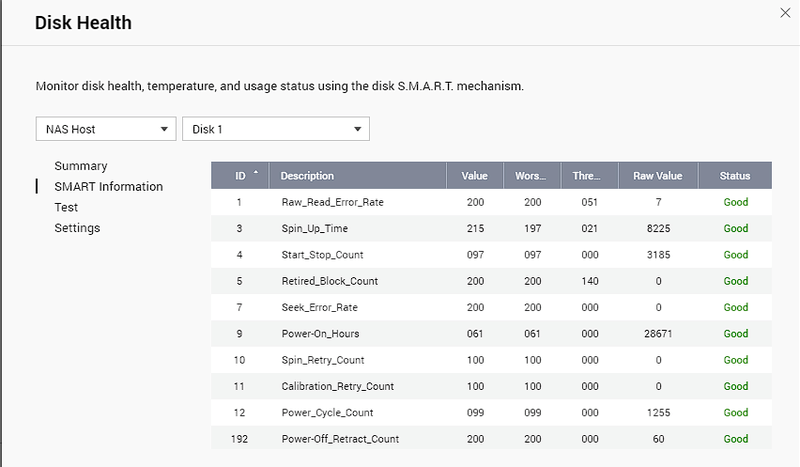This screenshot has width=800, height=467.
Task: Sort by Description column header
Action: coord(307,176)
